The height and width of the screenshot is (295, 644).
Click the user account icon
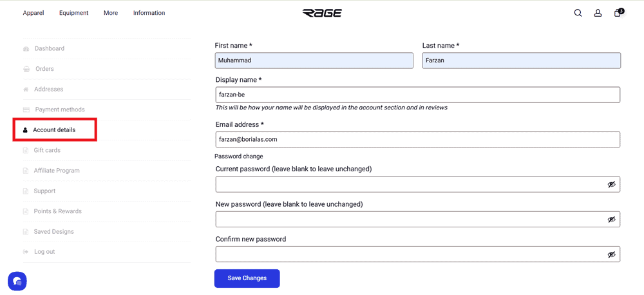[598, 13]
